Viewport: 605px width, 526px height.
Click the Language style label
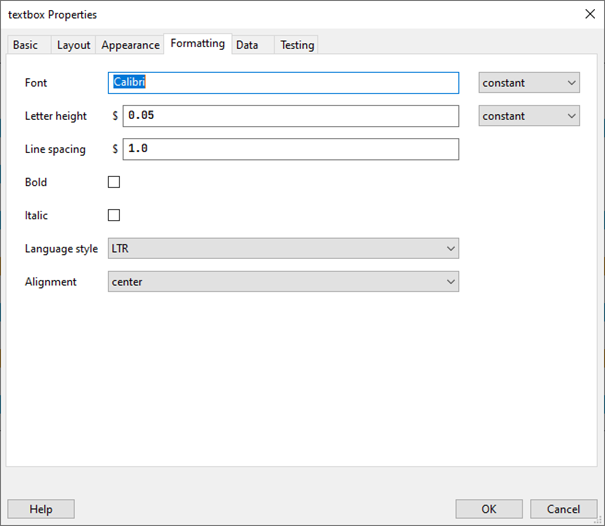[61, 249]
